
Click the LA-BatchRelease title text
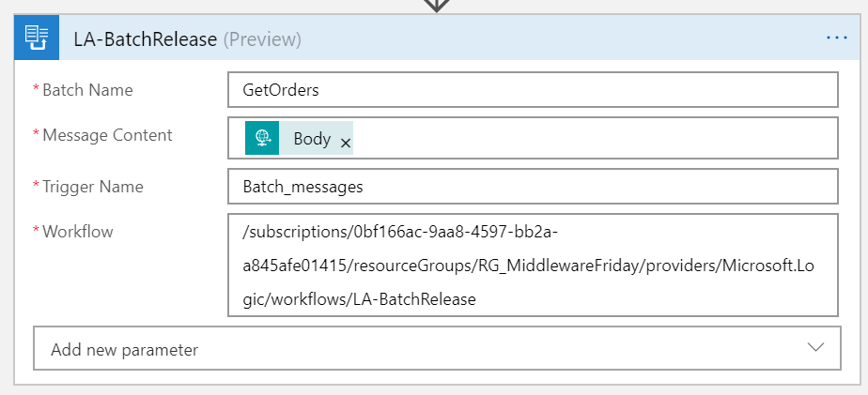(x=145, y=39)
